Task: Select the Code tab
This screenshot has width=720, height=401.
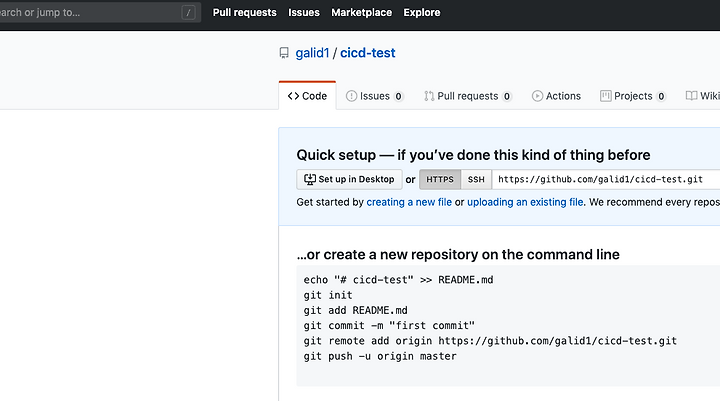Action: click(307, 96)
